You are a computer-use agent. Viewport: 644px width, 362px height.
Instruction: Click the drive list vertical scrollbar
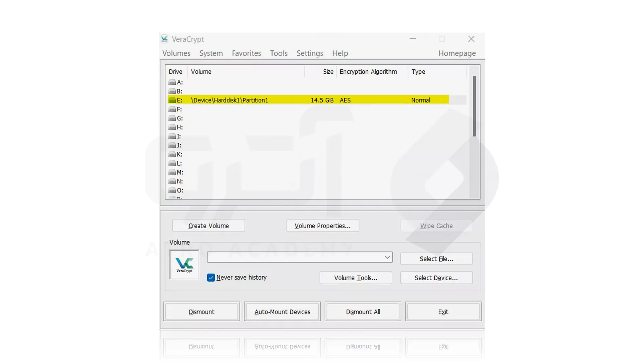point(474,106)
